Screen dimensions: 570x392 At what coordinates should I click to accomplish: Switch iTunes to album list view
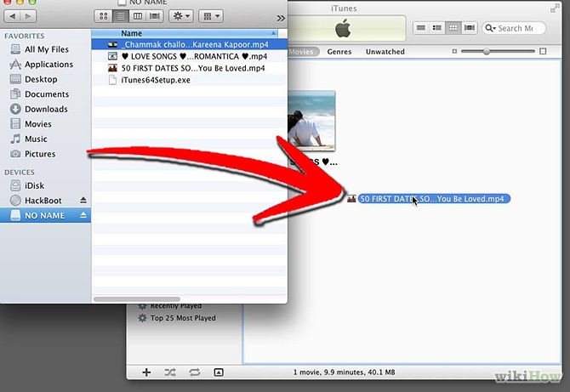pos(437,28)
